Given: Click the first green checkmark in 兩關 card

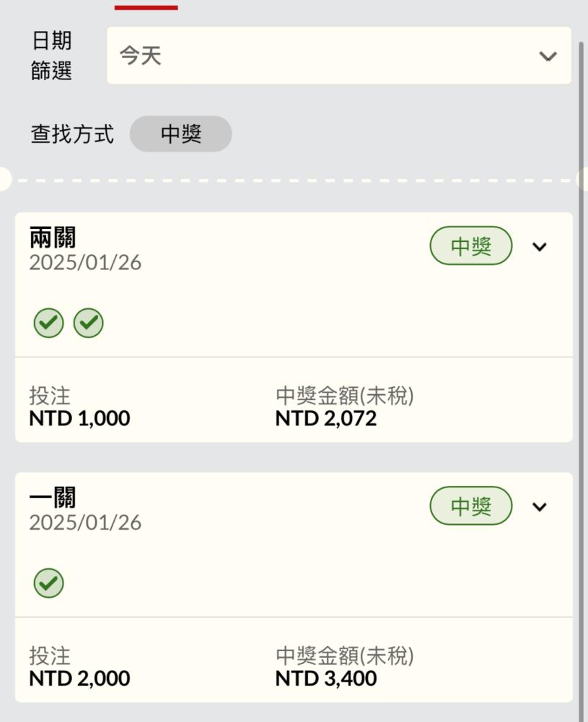Looking at the screenshot, I should 49,323.
